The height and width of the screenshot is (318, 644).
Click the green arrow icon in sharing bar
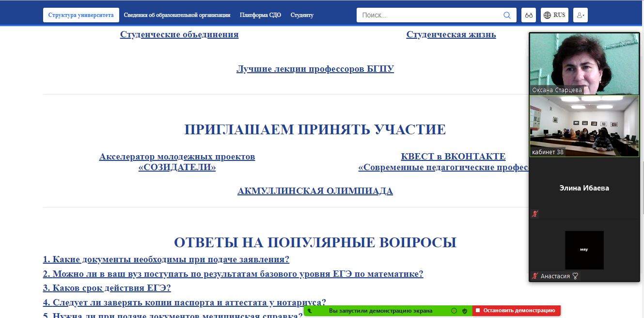[x=310, y=311]
